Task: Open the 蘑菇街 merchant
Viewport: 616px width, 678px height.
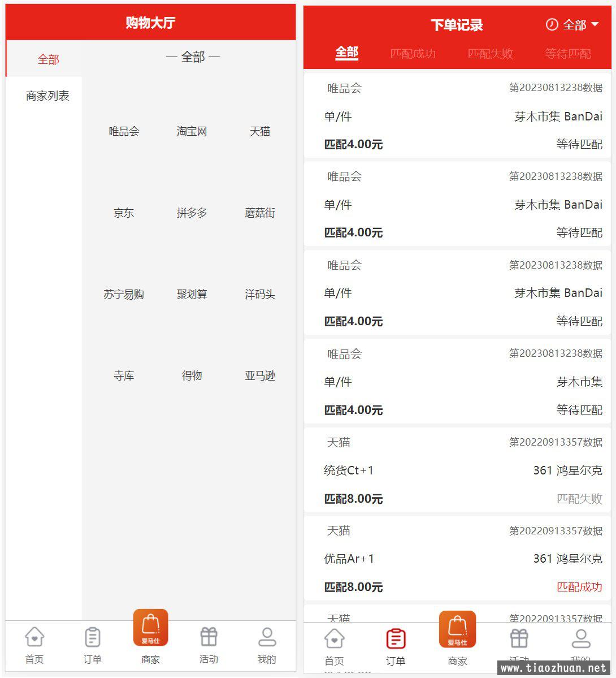Action: tap(260, 213)
